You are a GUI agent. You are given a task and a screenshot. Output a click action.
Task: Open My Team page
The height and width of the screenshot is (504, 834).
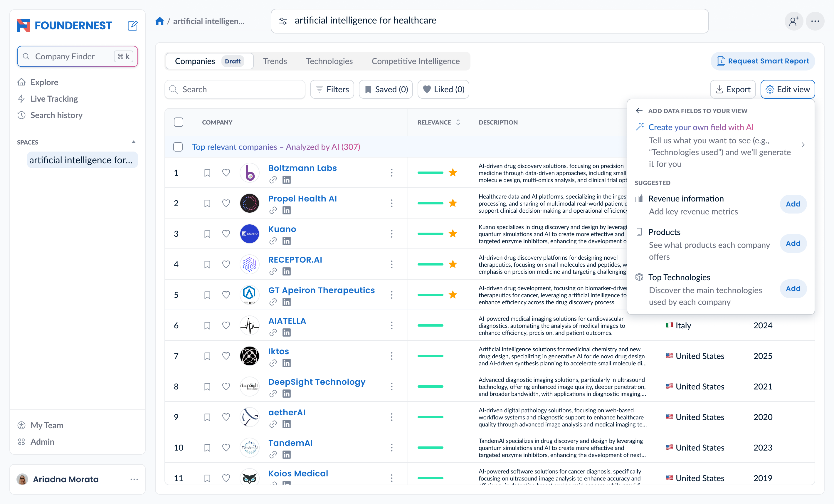[x=47, y=426]
